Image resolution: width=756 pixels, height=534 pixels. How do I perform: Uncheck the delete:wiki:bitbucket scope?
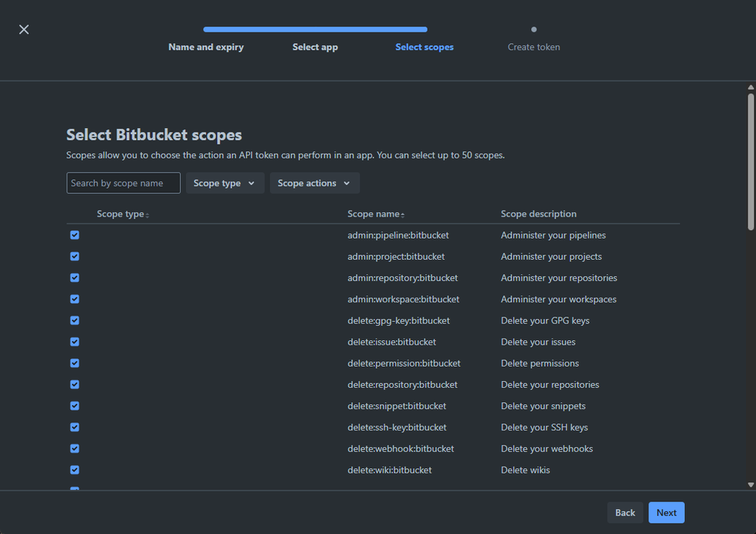pyautogui.click(x=75, y=470)
